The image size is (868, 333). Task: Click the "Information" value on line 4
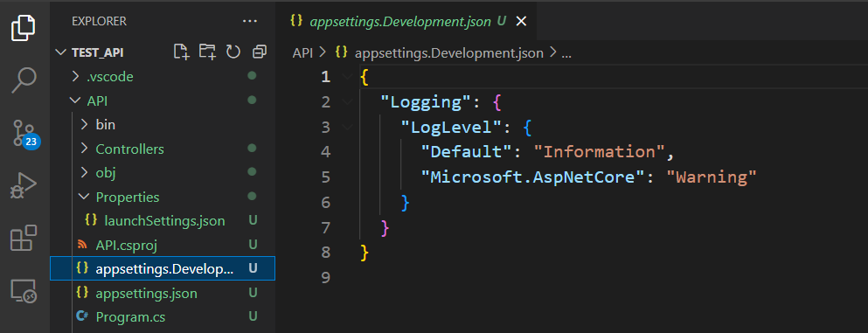(599, 151)
